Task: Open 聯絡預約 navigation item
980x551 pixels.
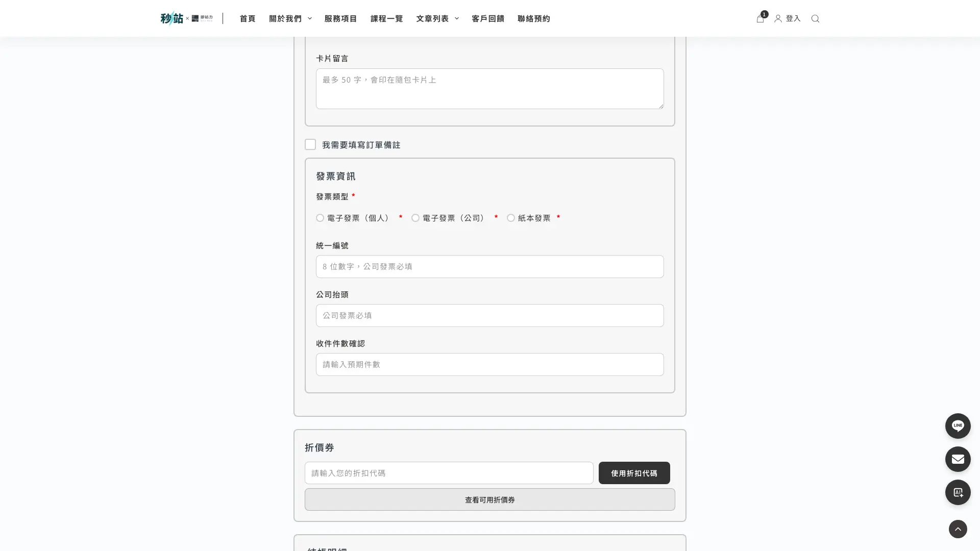Action: point(534,18)
